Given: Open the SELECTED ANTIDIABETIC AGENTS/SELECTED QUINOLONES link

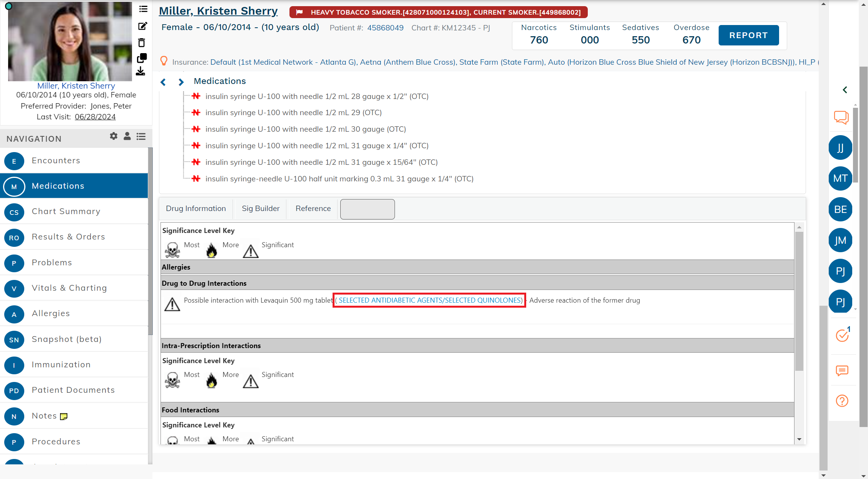Looking at the screenshot, I should [429, 300].
